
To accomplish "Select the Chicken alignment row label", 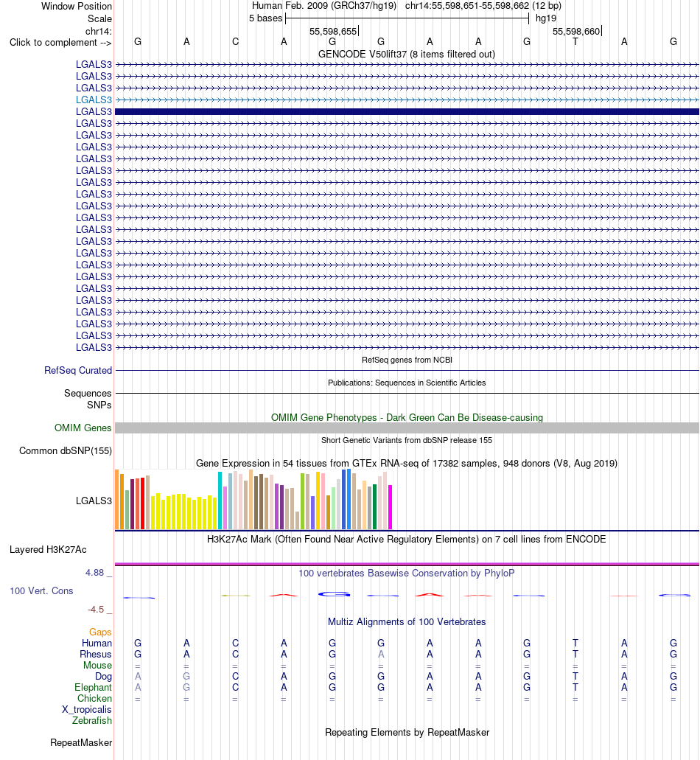I will coord(94,698).
